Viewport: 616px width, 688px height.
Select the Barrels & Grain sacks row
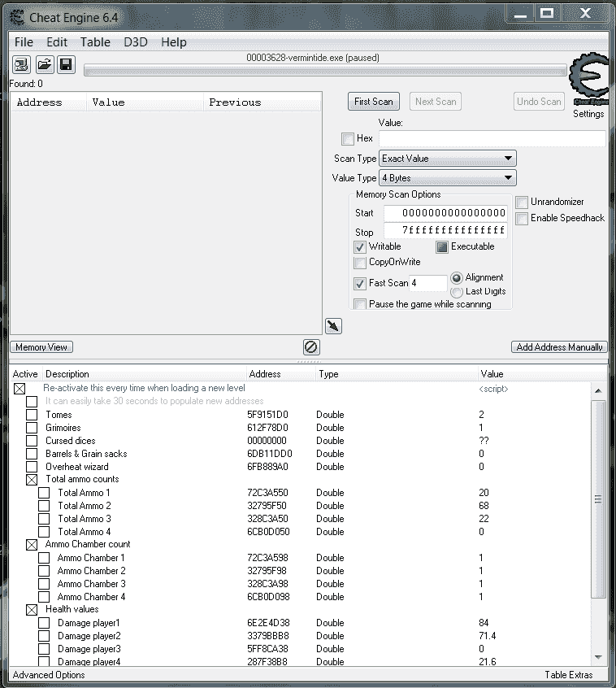click(301, 454)
